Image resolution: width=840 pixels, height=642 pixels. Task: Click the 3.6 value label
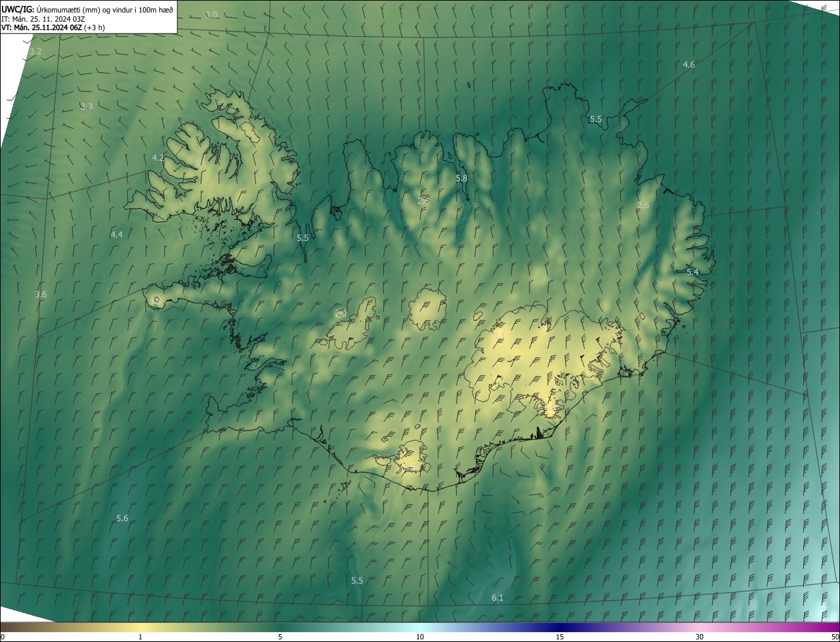coord(41,295)
